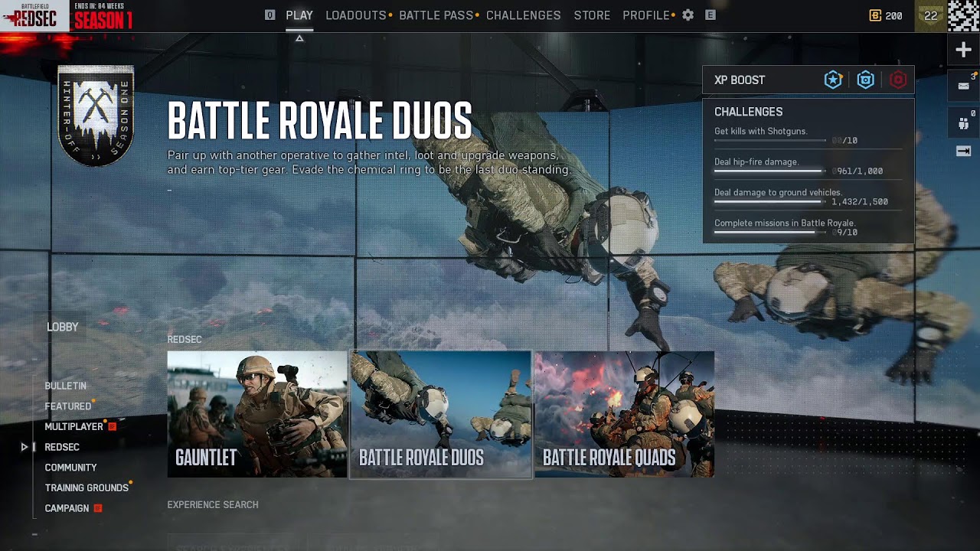Click 'Deal damage to ground vehicles.' text
This screenshot has width=980, height=551.
point(778,192)
